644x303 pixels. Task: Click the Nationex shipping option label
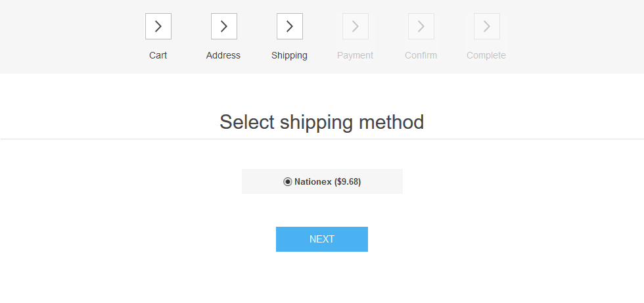tap(327, 181)
